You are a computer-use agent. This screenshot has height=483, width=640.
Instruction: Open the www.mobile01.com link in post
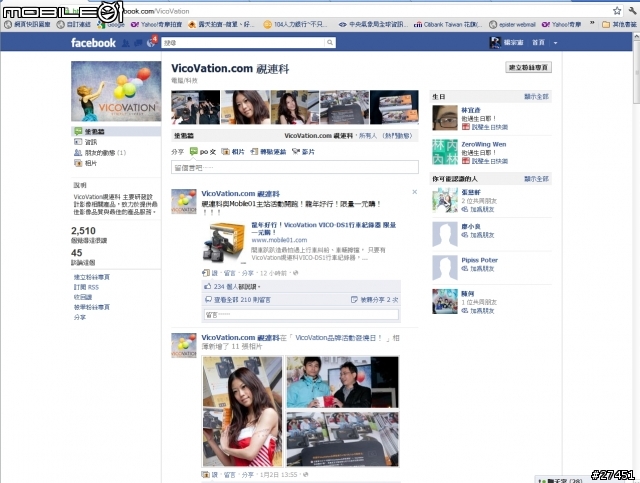click(x=279, y=240)
